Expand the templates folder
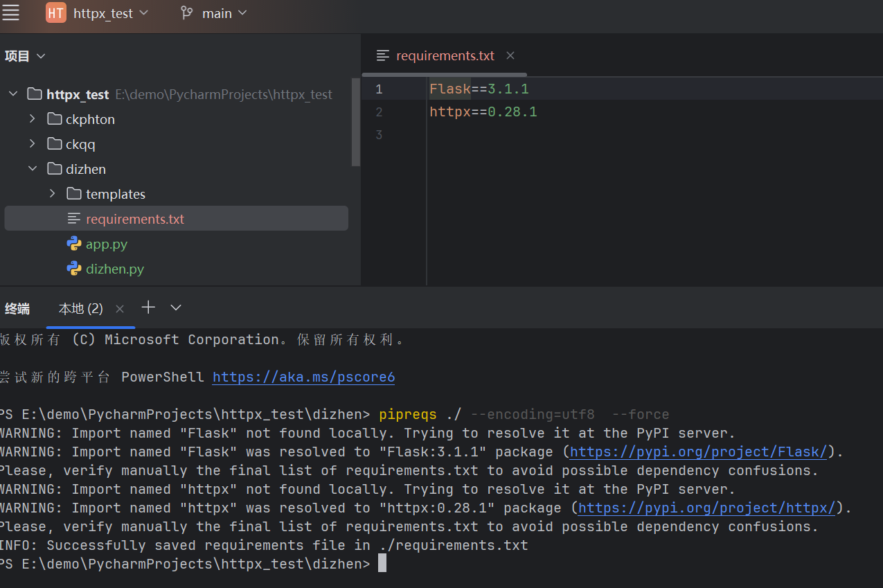 [x=52, y=194]
